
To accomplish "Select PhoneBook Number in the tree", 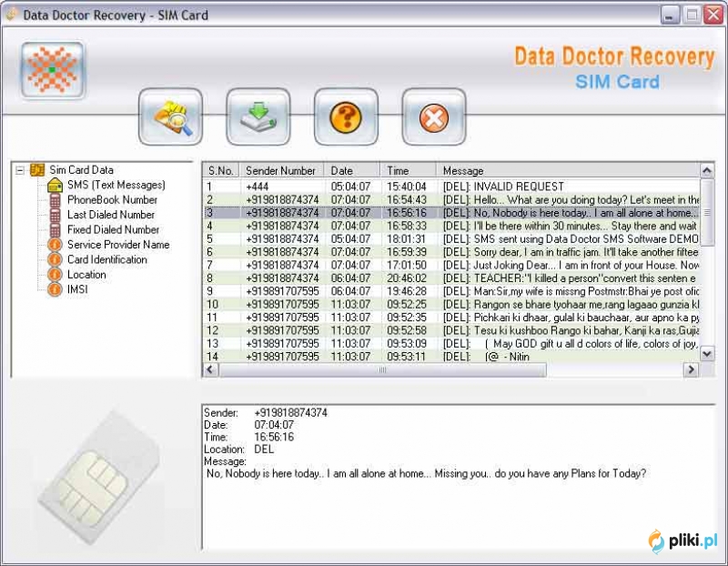I will 112,199.
